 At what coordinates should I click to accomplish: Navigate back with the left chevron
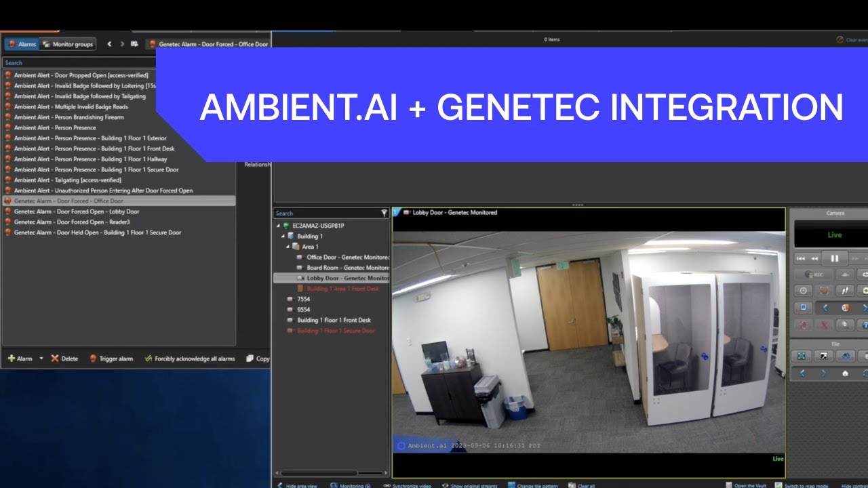tap(109, 44)
